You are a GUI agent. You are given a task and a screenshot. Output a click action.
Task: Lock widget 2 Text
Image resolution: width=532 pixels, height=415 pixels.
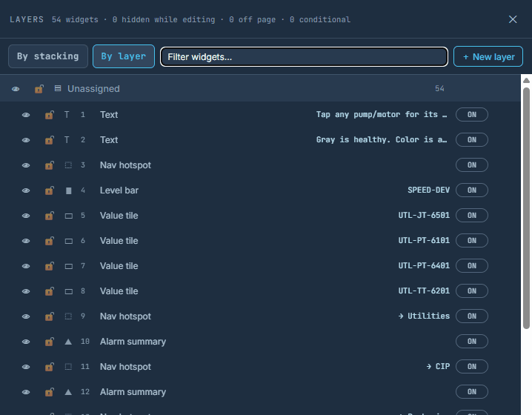[x=50, y=140]
